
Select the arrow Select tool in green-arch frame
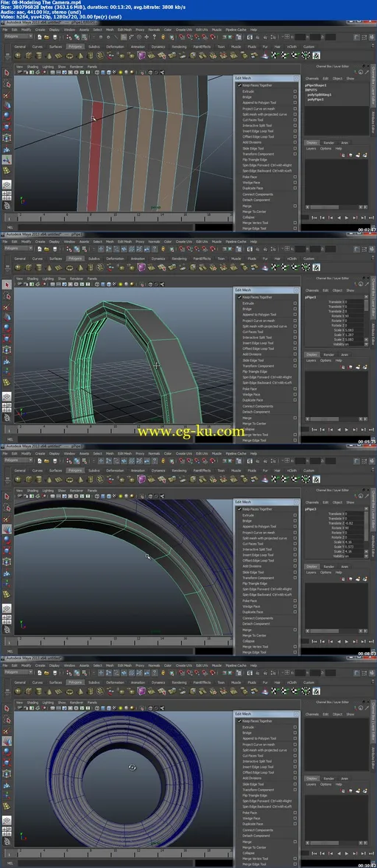pyautogui.click(x=7, y=284)
